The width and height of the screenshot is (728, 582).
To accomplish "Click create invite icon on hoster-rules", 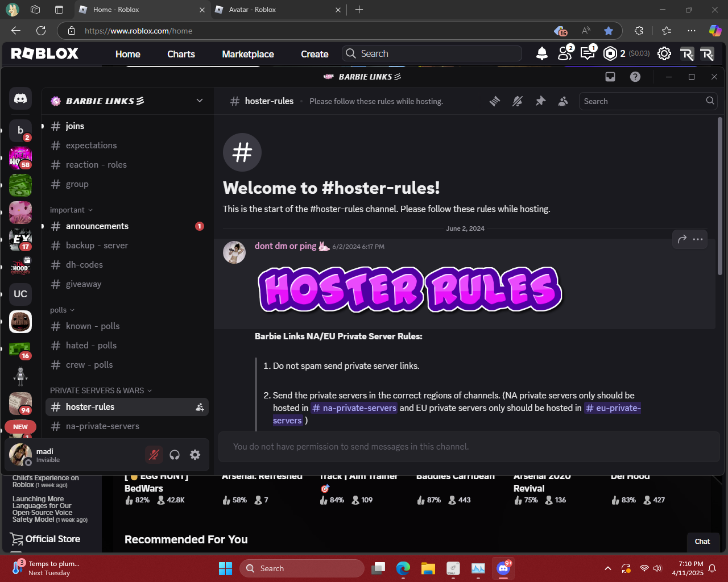I will click(200, 407).
